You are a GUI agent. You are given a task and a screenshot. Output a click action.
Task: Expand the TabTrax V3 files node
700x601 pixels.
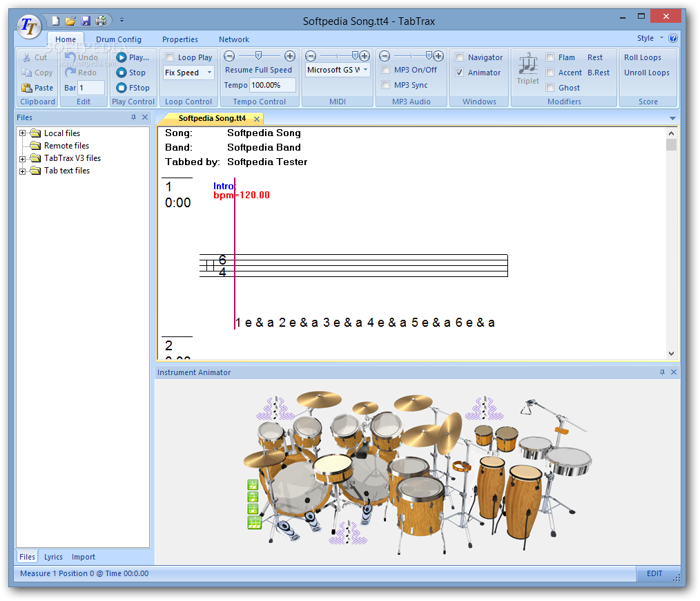pos(22,159)
